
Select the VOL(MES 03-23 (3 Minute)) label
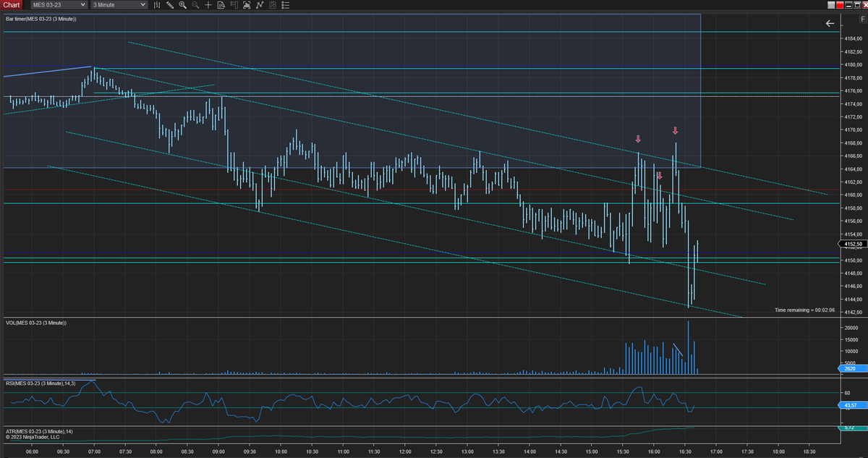(x=36, y=323)
